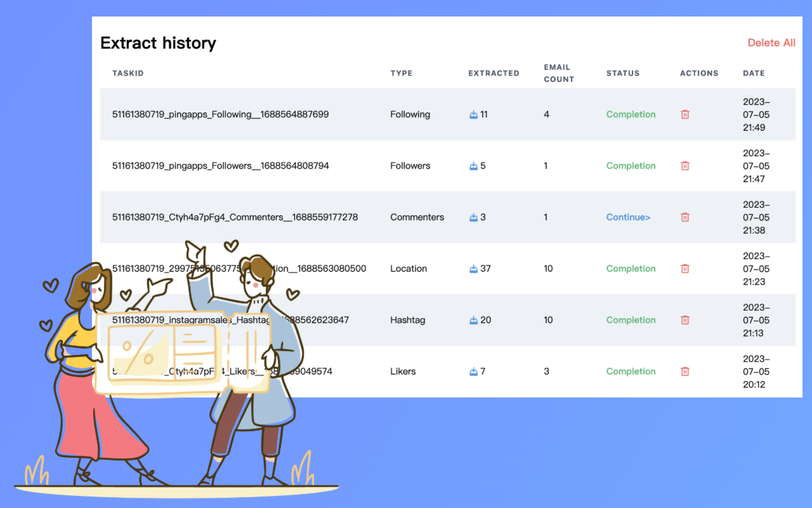Click the Date column header
812x508 pixels.
[754, 73]
